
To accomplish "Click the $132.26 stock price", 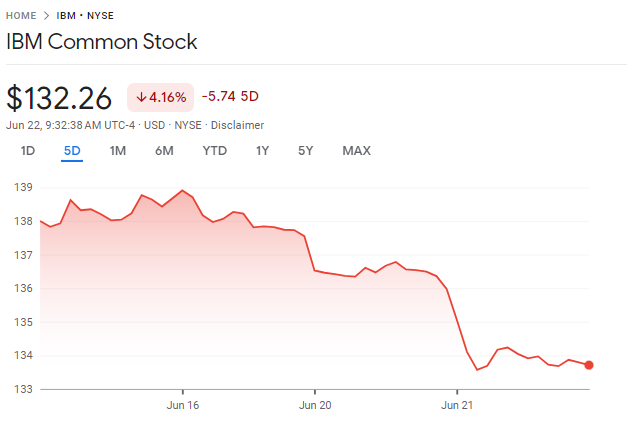I will (x=59, y=97).
